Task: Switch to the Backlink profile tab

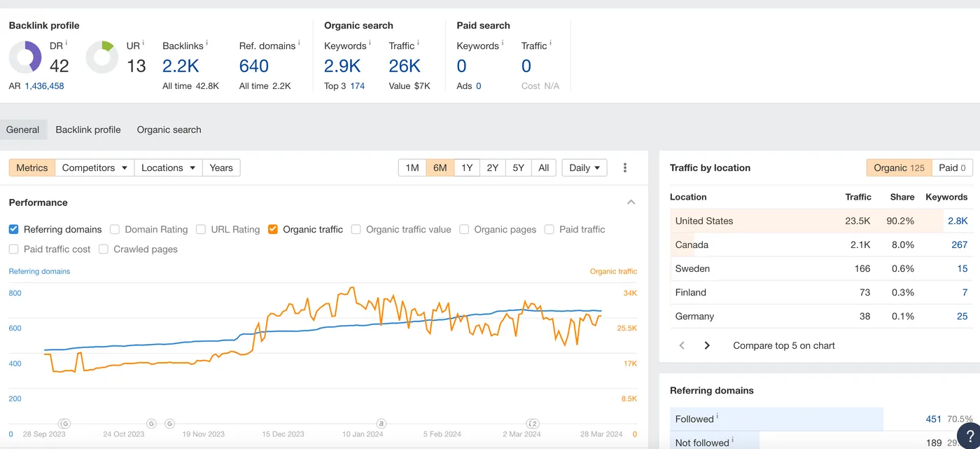Action: point(88,130)
